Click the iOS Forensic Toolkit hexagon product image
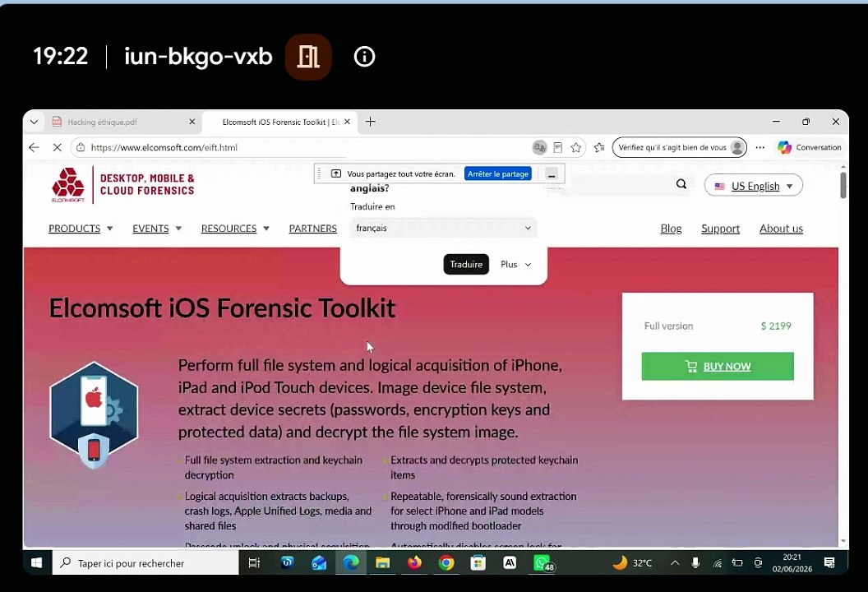The width and height of the screenshot is (868, 592). pyautogui.click(x=94, y=414)
